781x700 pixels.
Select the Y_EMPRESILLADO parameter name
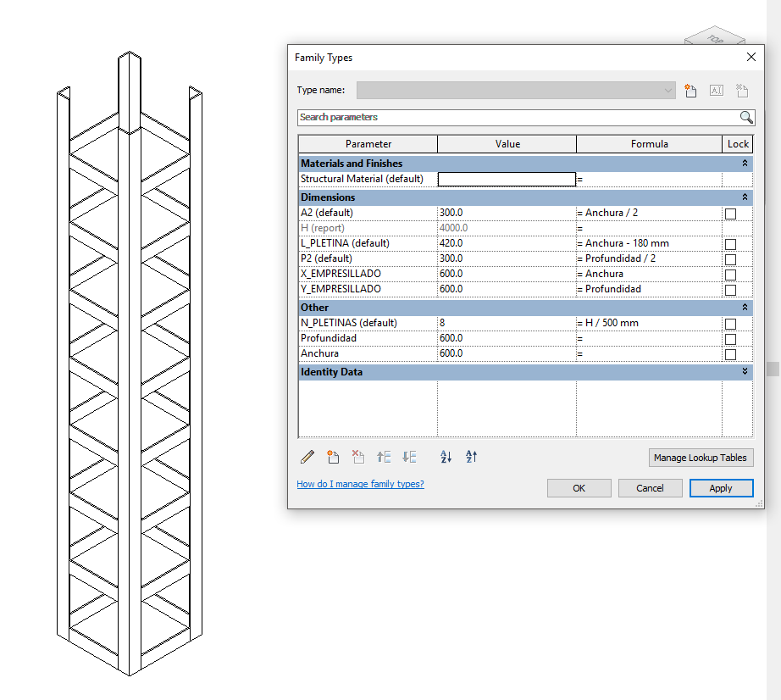[x=341, y=289]
